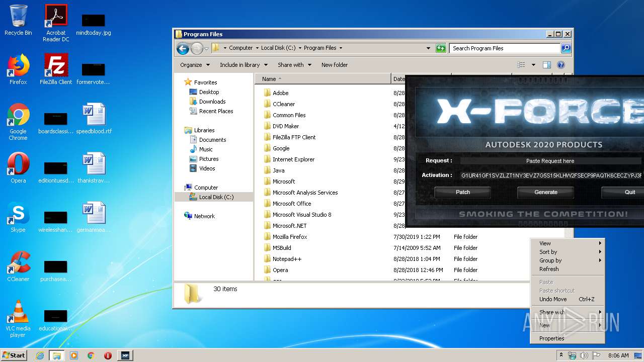Open the FileZilla Client desktop shortcut
Viewport: 644px width, 362px height.
pos(56,69)
